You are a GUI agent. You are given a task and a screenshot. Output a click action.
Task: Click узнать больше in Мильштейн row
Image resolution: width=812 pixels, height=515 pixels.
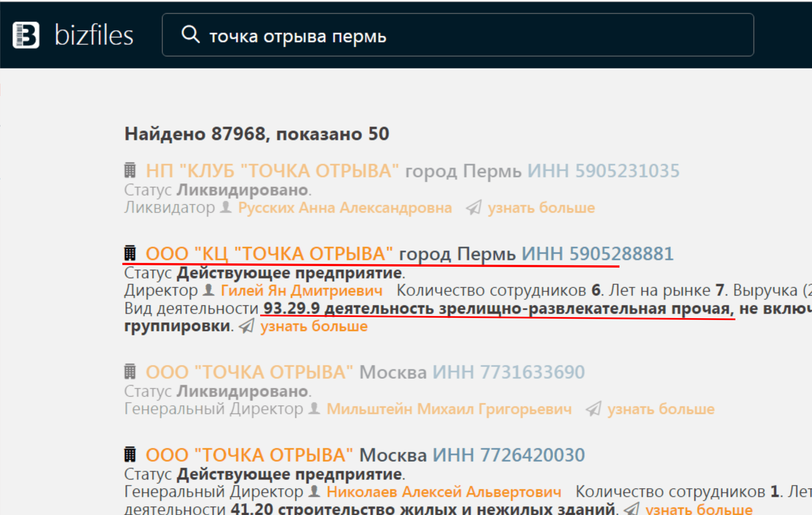(661, 409)
